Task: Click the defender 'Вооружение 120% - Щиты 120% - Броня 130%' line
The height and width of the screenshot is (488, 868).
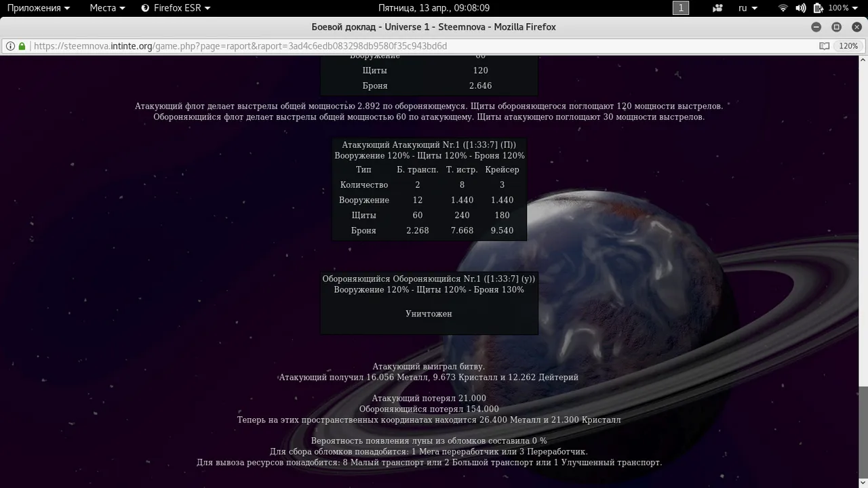Action: tap(429, 290)
